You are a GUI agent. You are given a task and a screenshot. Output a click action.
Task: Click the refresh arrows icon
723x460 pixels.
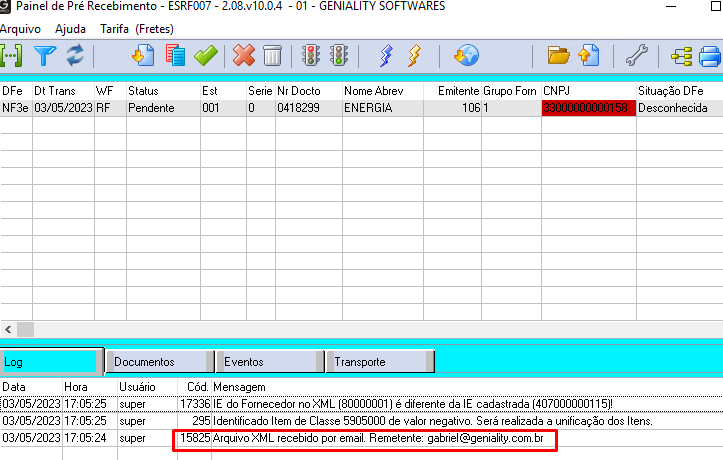point(75,55)
